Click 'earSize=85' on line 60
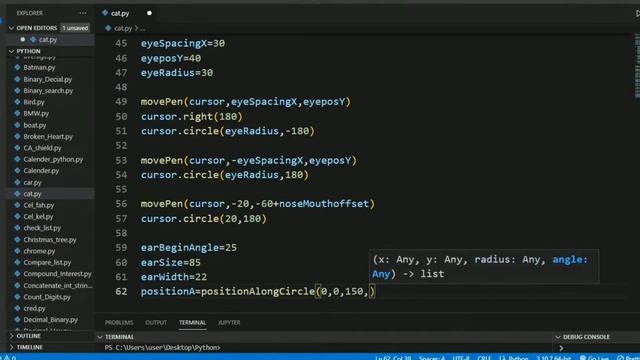The height and width of the screenshot is (360, 640). 171,262
